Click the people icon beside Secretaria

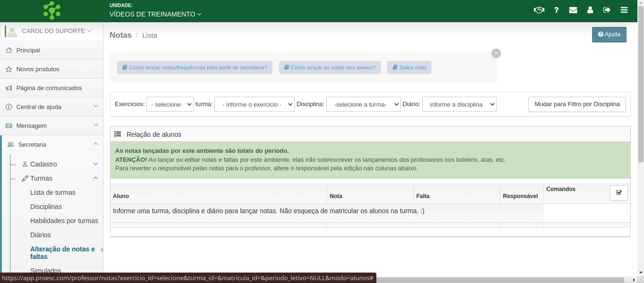10,144
